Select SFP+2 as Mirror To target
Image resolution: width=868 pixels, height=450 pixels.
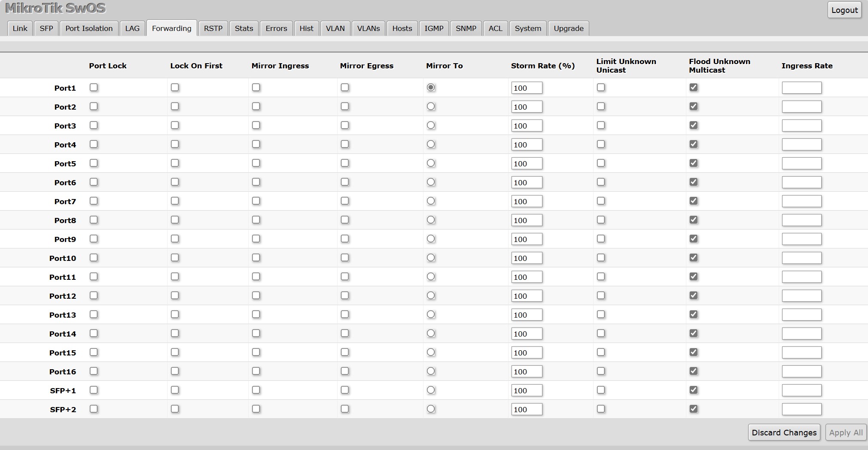tap(431, 409)
